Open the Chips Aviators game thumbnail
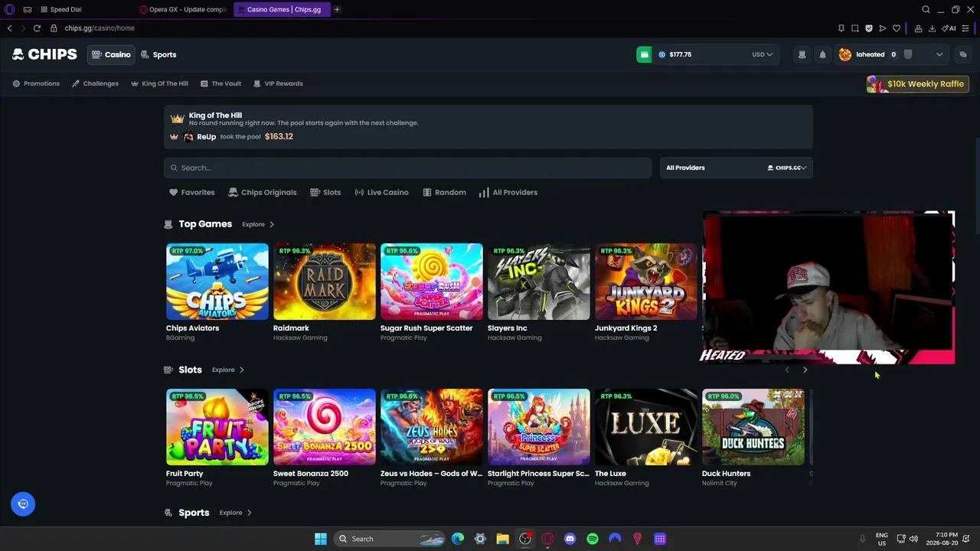Screen dimensions: 980x551 pos(217,282)
